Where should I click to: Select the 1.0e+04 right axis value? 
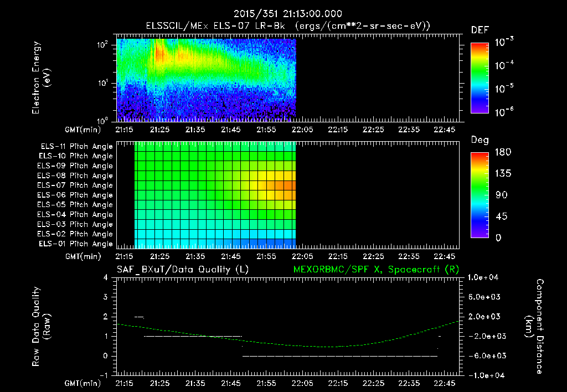(x=483, y=277)
